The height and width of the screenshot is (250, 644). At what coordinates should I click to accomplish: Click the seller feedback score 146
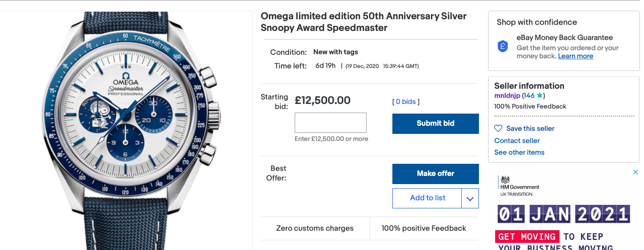coord(530,95)
